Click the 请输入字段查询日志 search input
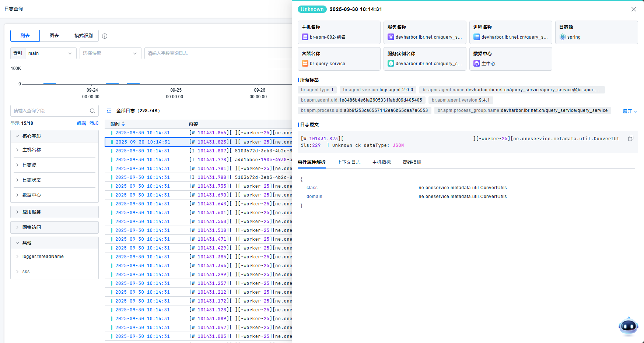 (x=217, y=53)
